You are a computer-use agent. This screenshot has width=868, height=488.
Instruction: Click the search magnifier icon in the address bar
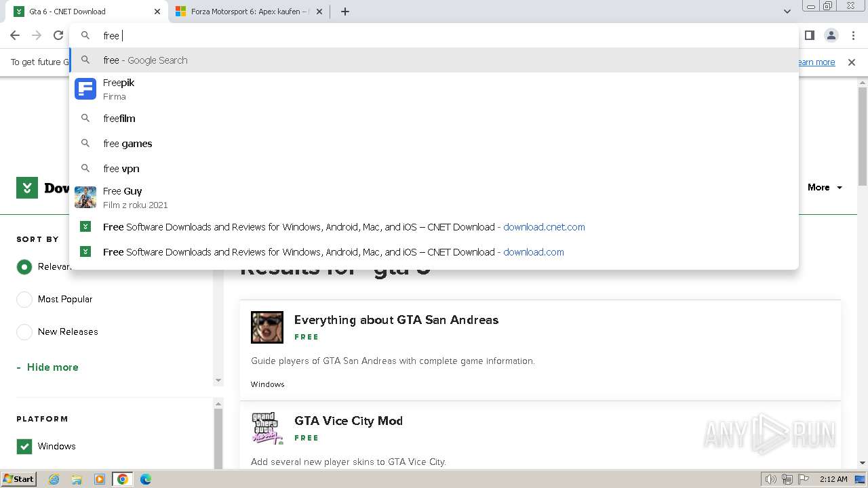(x=85, y=35)
